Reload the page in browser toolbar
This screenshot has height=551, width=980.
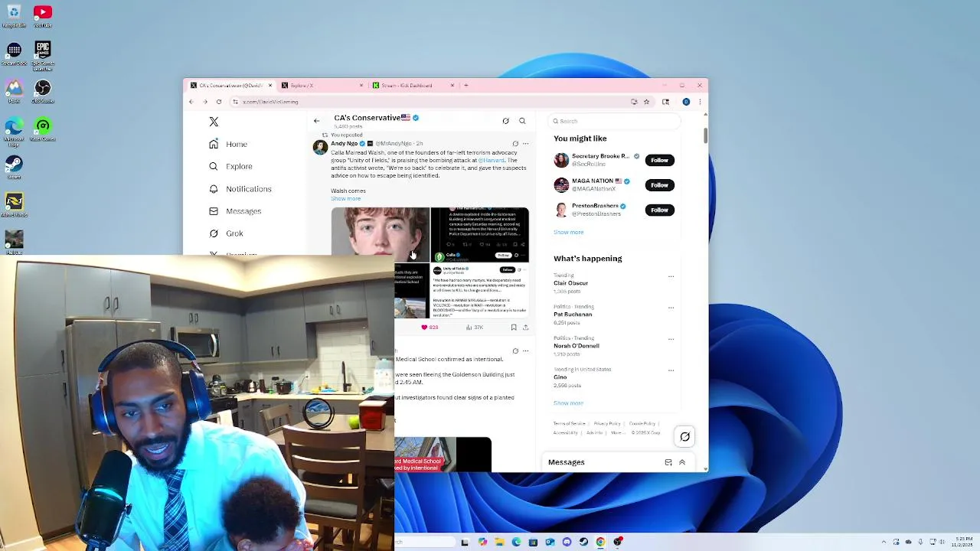(x=219, y=102)
